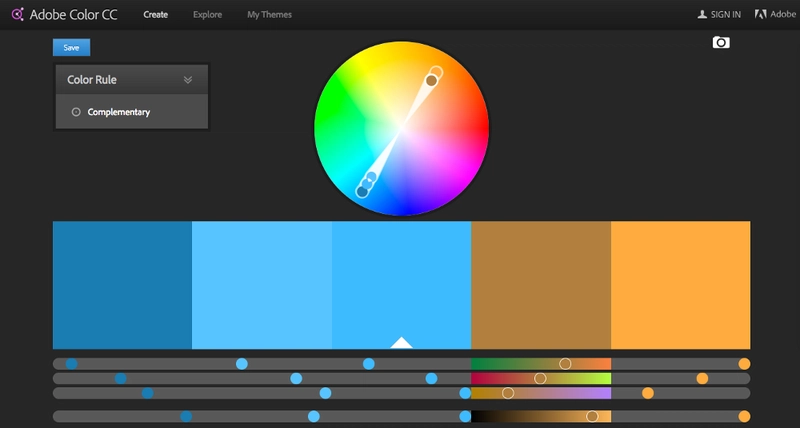This screenshot has width=800, height=428.
Task: Click the Save button
Action: click(71, 47)
